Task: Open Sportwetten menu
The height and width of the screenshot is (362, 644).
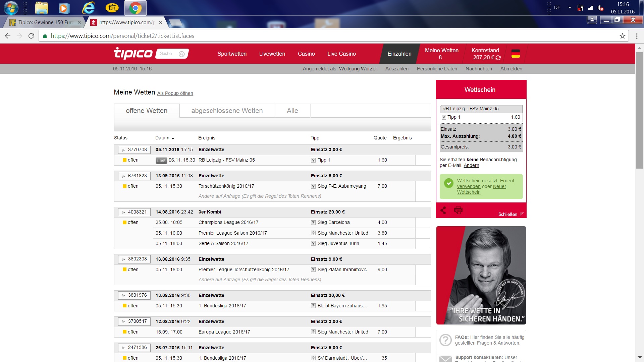Action: point(232,54)
